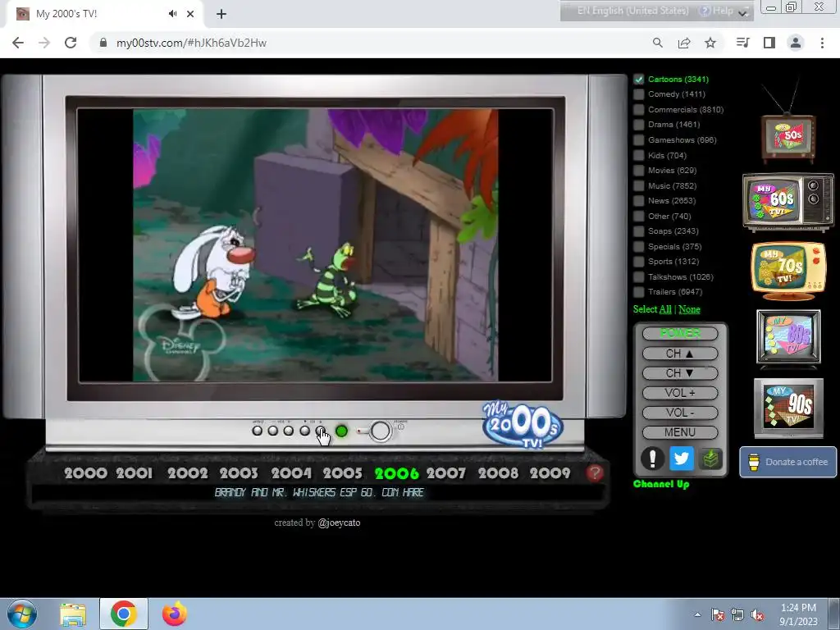The height and width of the screenshot is (630, 840).
Task: Open the My 90s TV icon
Action: coord(788,408)
